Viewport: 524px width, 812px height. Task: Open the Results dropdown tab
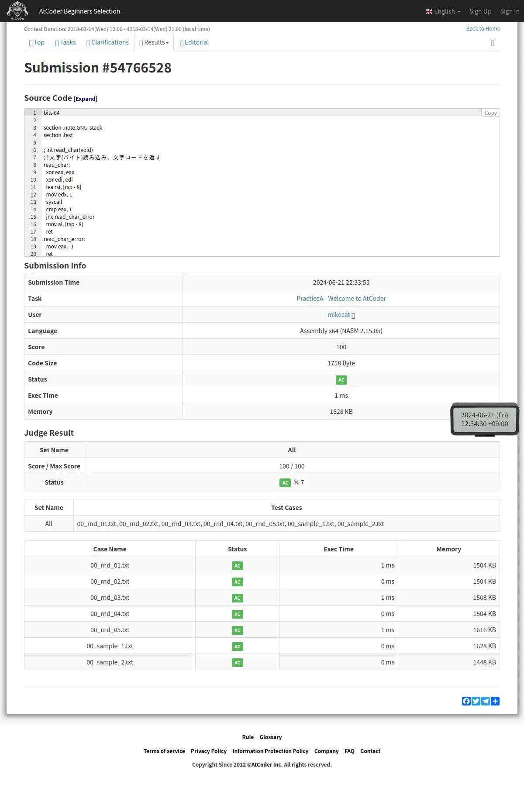[x=154, y=42]
